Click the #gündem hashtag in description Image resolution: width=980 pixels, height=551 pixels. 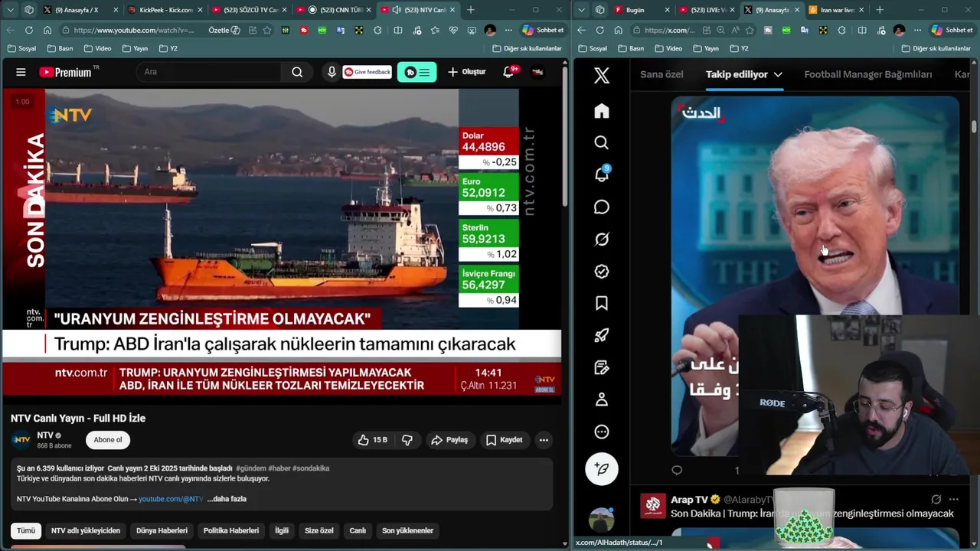(250, 468)
